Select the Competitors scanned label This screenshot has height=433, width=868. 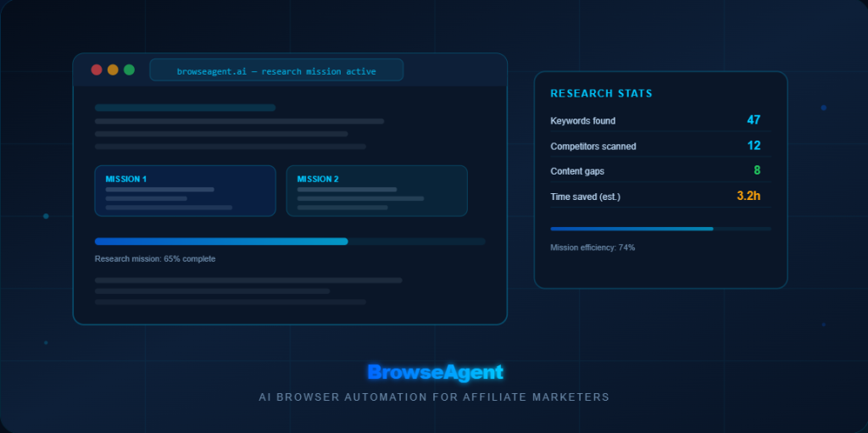click(593, 147)
